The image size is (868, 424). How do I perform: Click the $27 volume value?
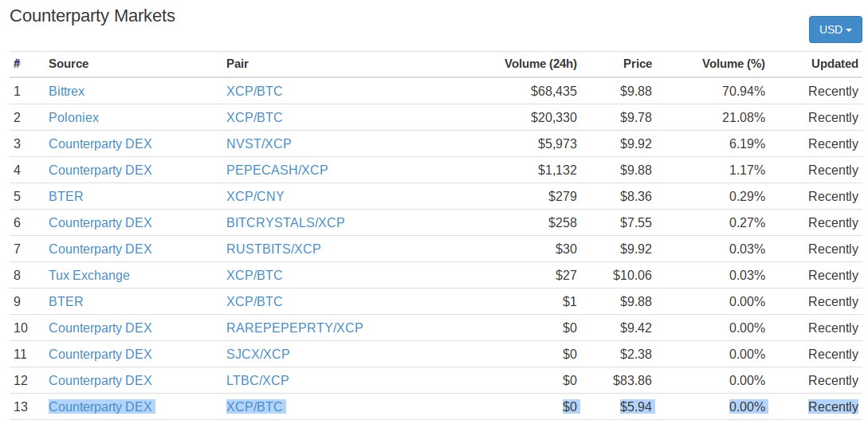click(566, 275)
